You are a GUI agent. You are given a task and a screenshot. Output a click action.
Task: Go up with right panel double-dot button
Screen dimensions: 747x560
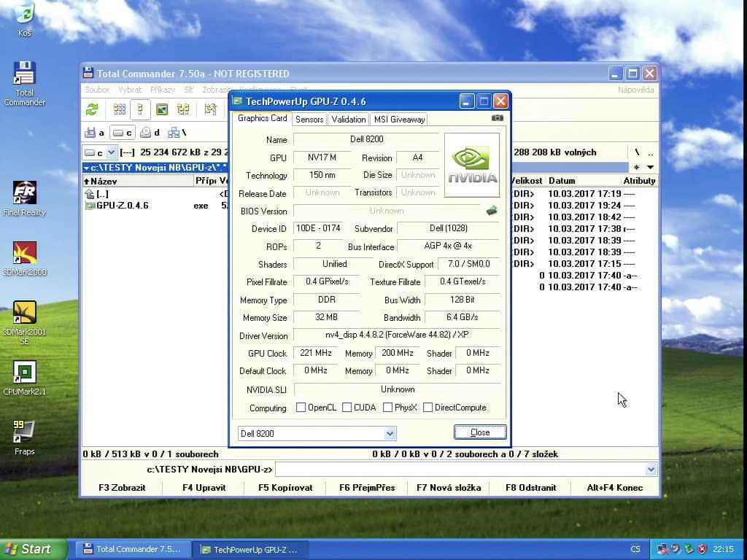(651, 152)
